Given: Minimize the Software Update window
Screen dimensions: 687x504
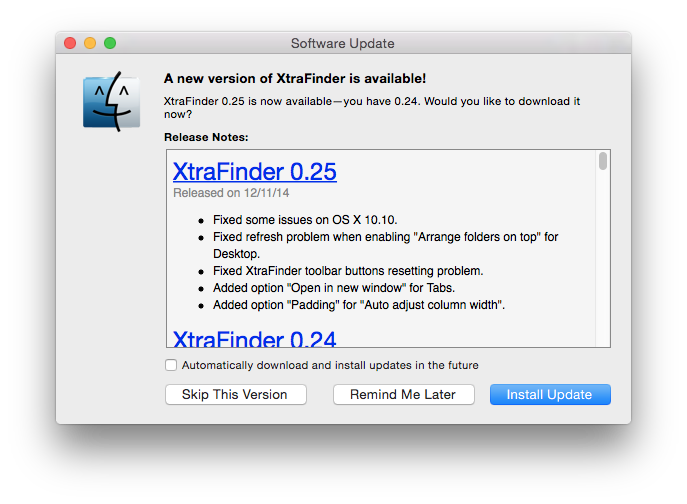Looking at the screenshot, I should coord(90,43).
